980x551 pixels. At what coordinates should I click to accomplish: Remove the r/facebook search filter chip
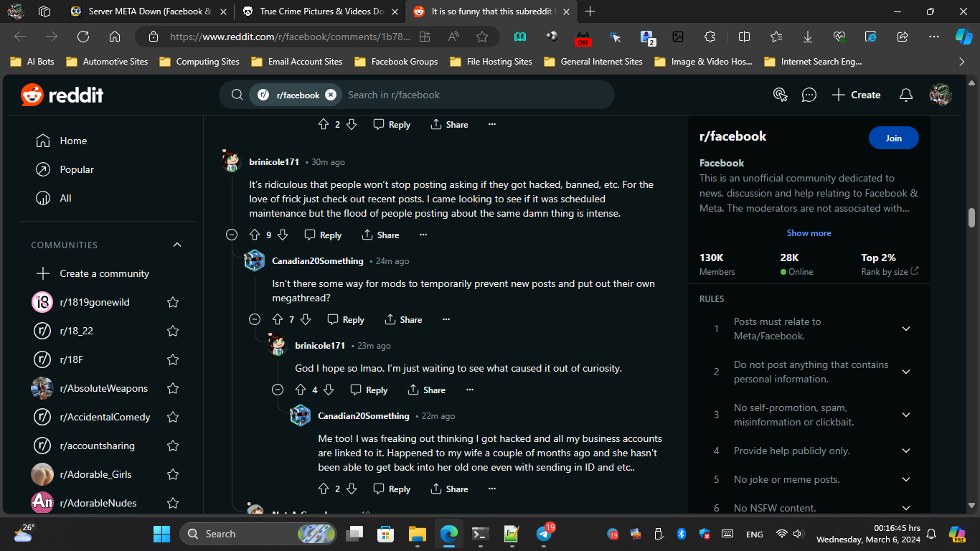[x=330, y=95]
